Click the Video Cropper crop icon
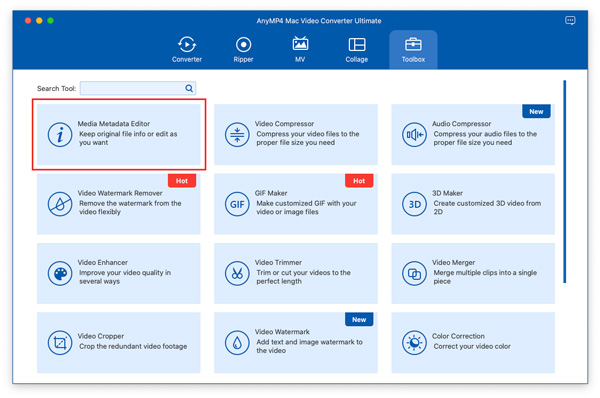Screen dimensions: 600x398 [x=60, y=343]
